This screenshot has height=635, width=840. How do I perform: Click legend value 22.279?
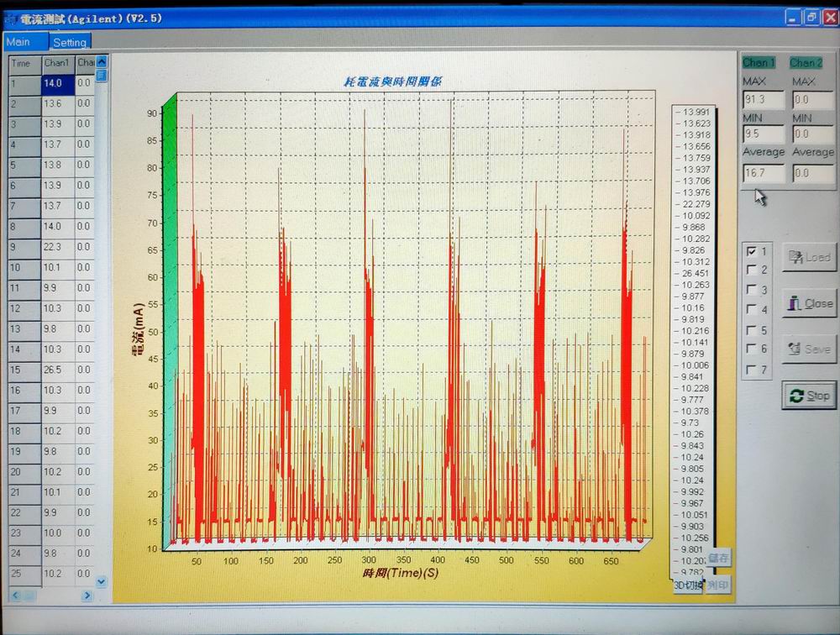pyautogui.click(x=696, y=204)
